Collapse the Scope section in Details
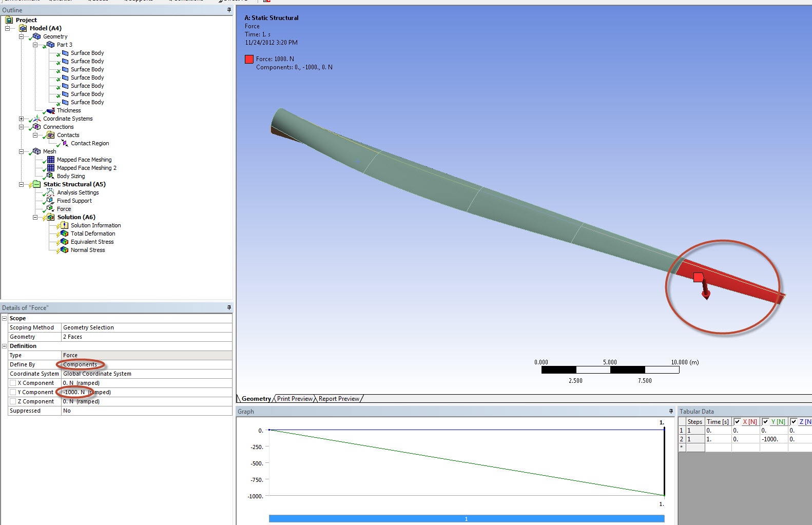The image size is (812, 525). click(4, 318)
